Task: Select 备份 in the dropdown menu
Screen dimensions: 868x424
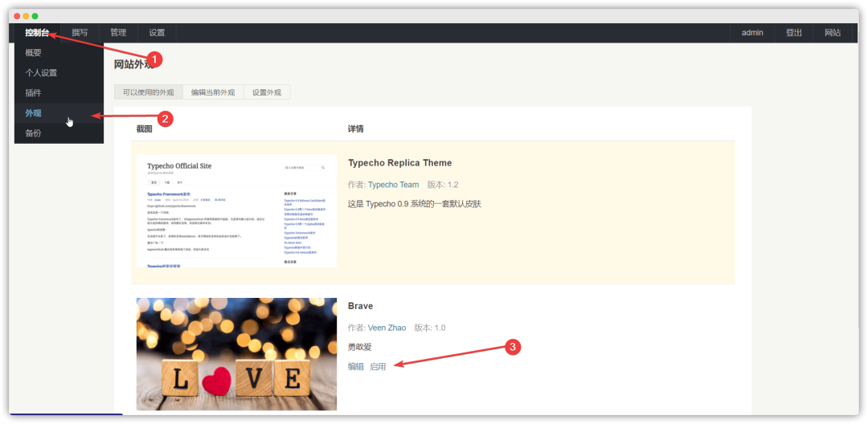Action: 59,133
